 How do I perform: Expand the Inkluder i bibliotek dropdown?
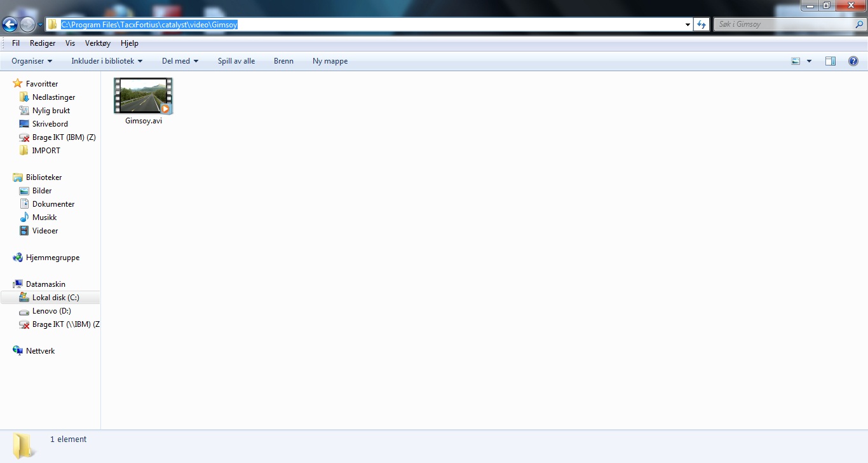[107, 61]
